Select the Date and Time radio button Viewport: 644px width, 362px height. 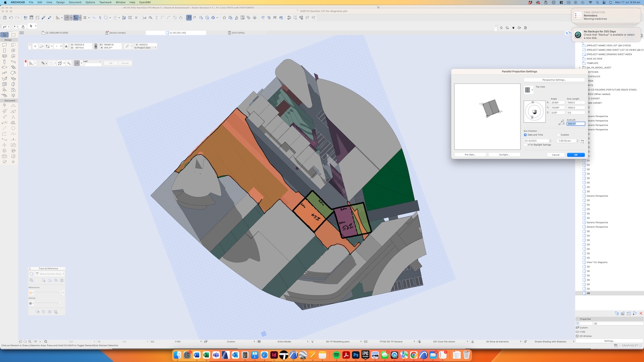tap(525, 135)
